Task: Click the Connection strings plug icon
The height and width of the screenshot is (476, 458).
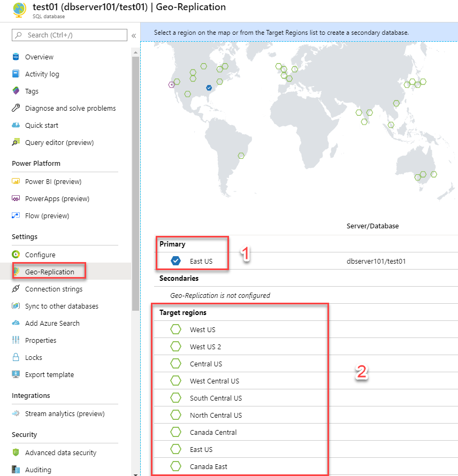Action: pos(16,289)
